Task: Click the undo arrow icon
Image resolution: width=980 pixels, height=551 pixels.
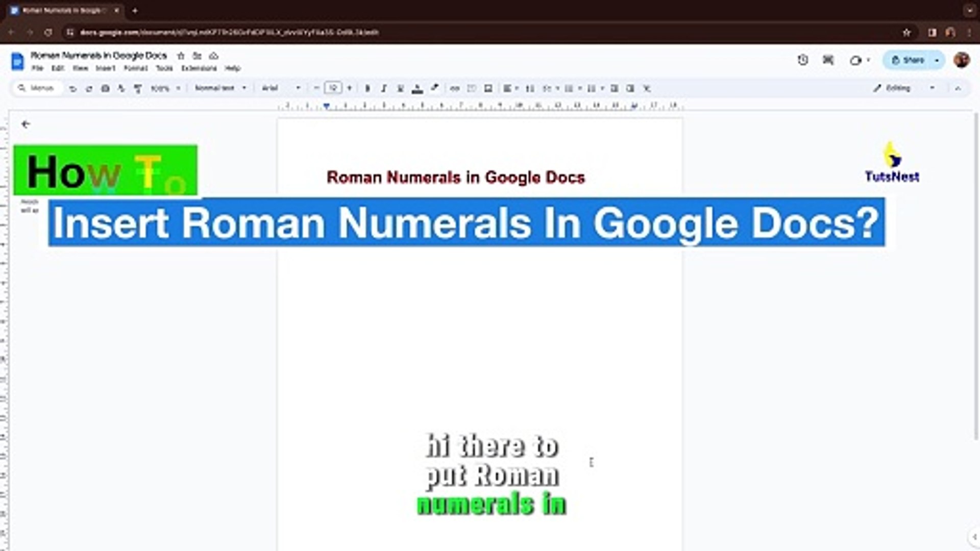Action: click(72, 88)
